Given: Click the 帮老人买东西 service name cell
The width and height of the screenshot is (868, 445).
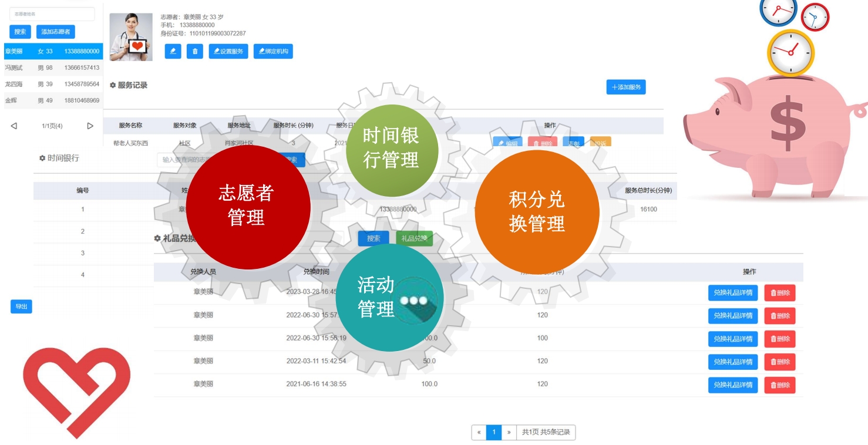Looking at the screenshot, I should (130, 143).
